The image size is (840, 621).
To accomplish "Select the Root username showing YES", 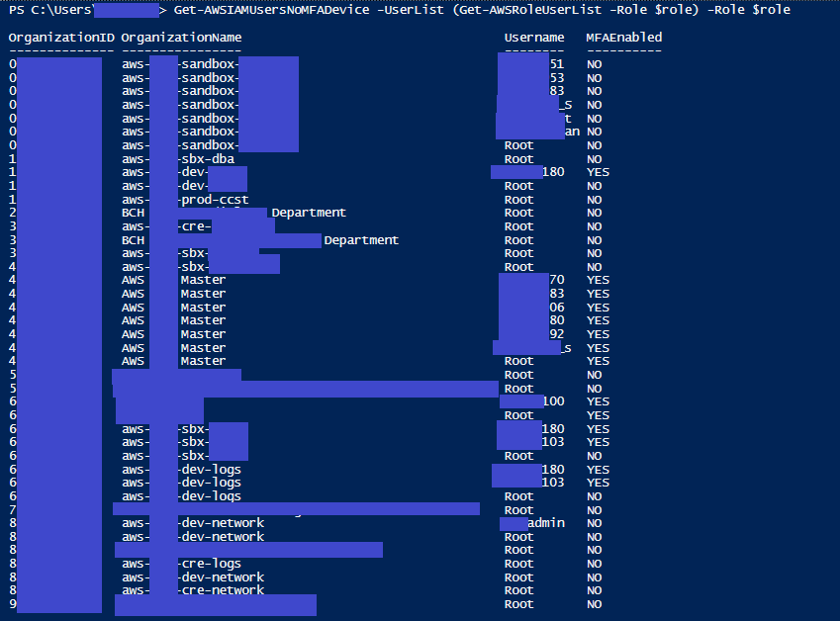I will pos(518,361).
